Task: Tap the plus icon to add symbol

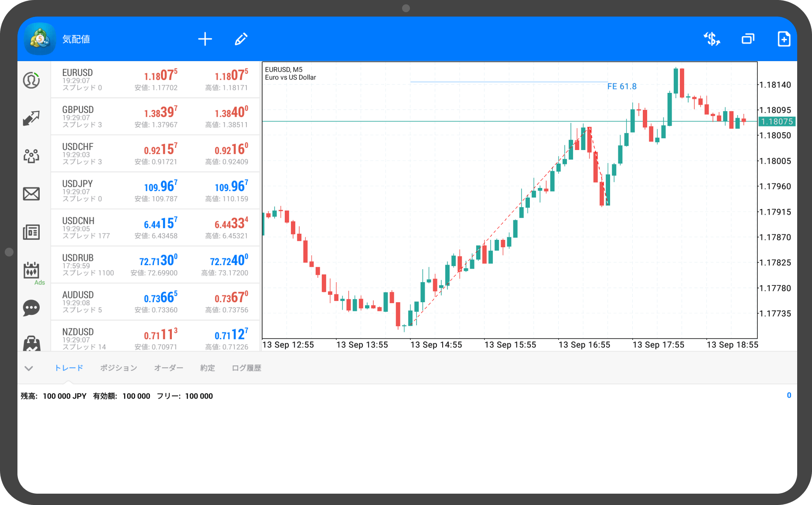Action: pos(205,39)
